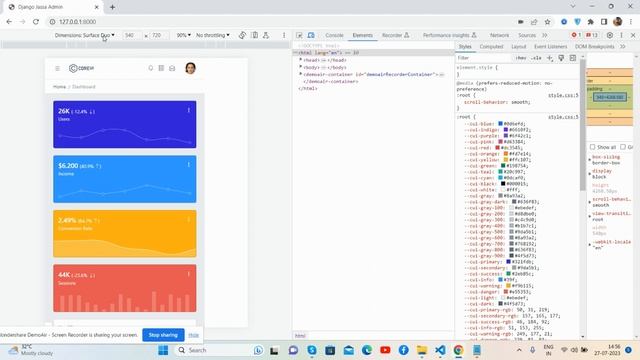The width and height of the screenshot is (640, 360).
Task: Show more Styles sidebar tabs
Action: pos(622,47)
